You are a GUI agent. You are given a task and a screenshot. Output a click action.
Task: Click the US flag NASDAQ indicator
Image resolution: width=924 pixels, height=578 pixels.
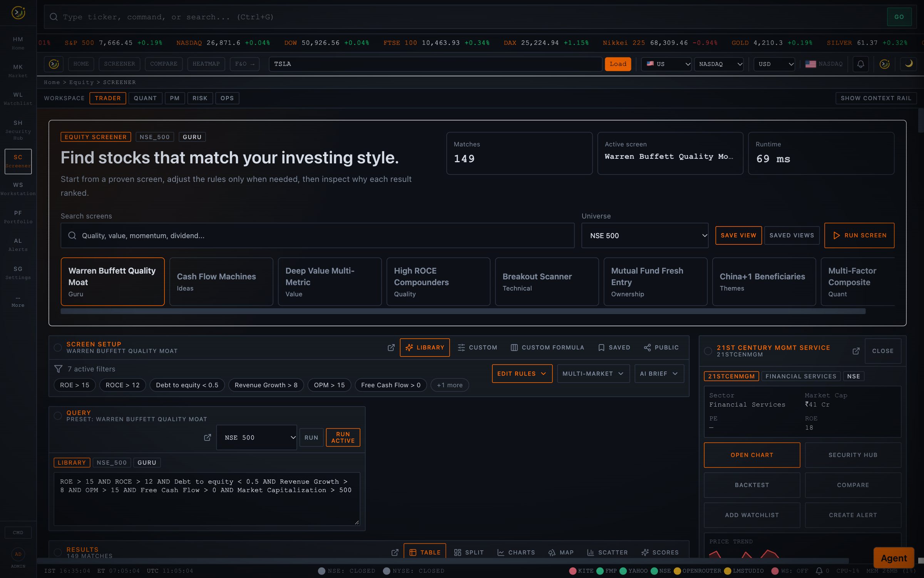point(824,64)
